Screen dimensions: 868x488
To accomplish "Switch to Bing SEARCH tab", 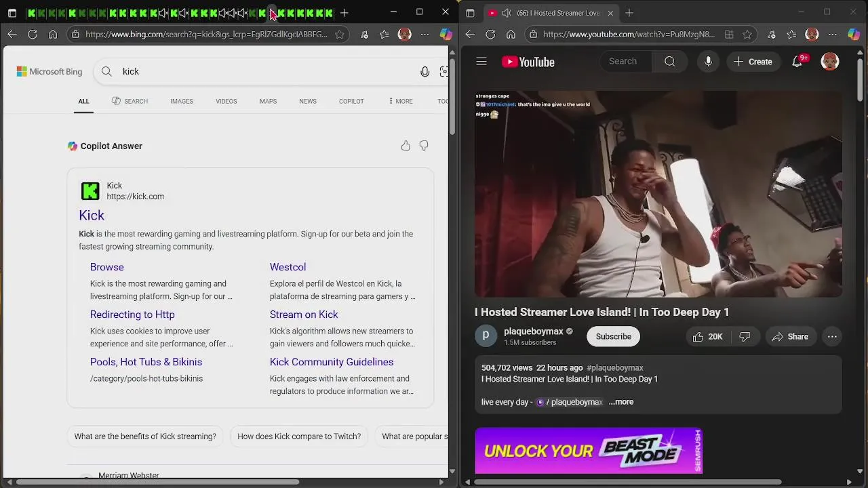I will [x=130, y=101].
